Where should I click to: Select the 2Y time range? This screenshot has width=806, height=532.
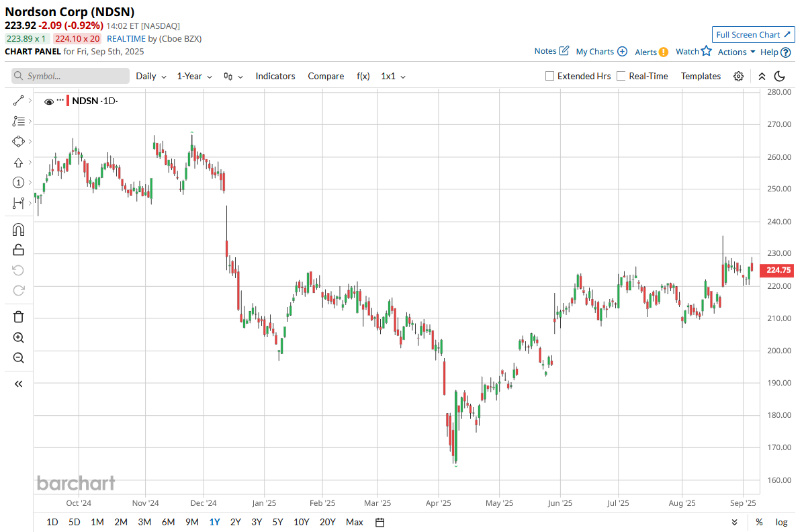pos(236,523)
